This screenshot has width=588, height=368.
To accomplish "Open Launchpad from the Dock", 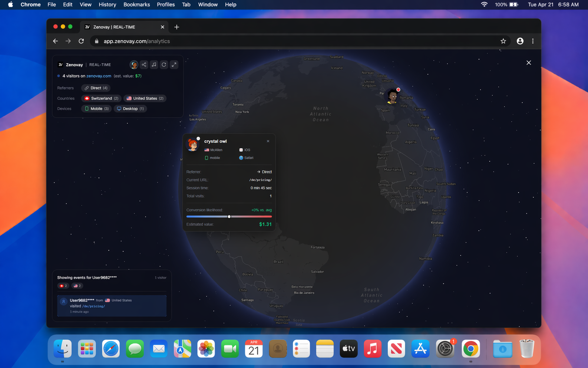I will coord(87,349).
